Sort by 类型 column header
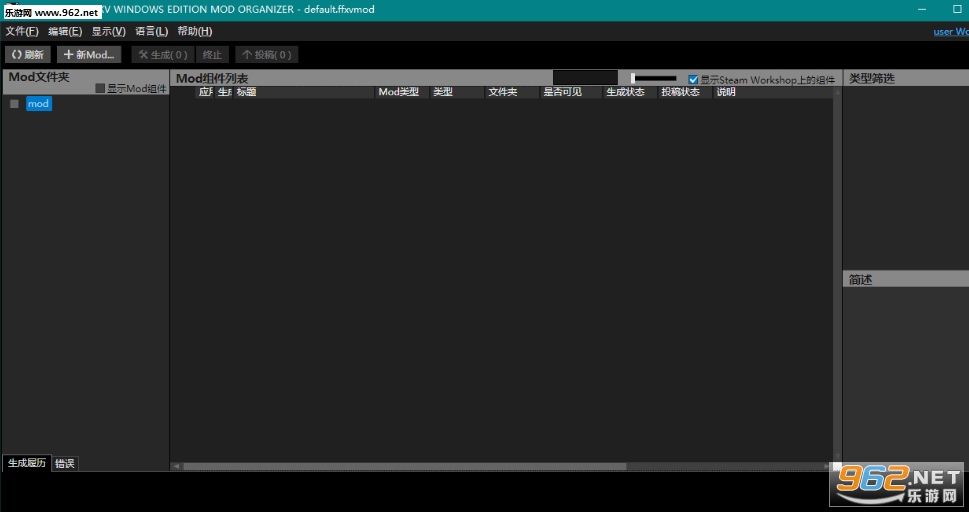 pyautogui.click(x=457, y=92)
